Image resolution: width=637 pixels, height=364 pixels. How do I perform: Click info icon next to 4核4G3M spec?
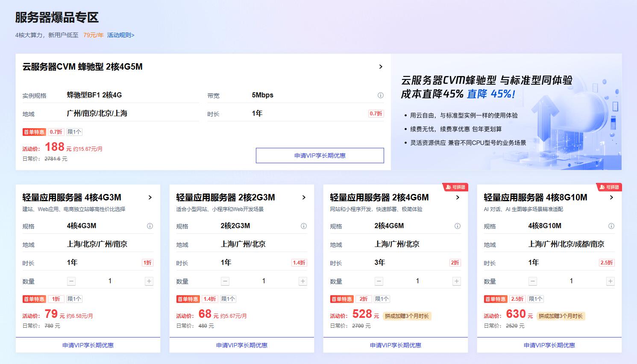click(x=150, y=226)
